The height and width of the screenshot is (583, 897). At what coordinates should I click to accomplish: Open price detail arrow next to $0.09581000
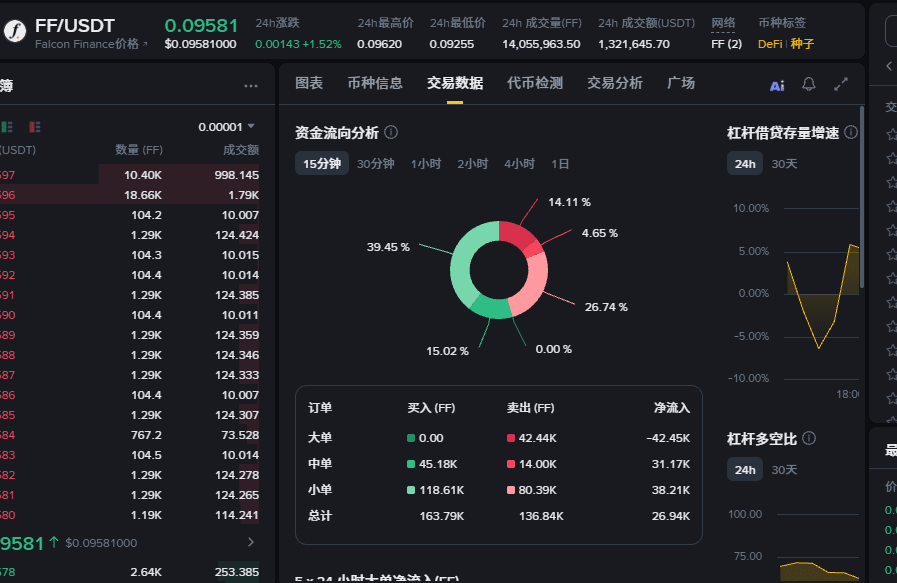(251, 542)
